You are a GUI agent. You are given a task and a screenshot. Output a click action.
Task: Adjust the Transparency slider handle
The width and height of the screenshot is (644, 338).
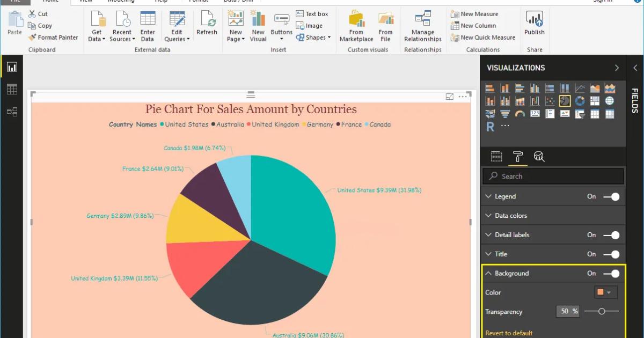pos(602,311)
